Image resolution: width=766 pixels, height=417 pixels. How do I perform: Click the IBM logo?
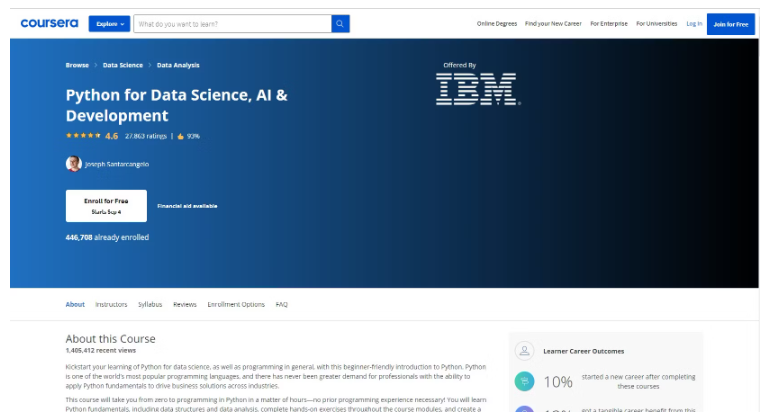pyautogui.click(x=478, y=89)
